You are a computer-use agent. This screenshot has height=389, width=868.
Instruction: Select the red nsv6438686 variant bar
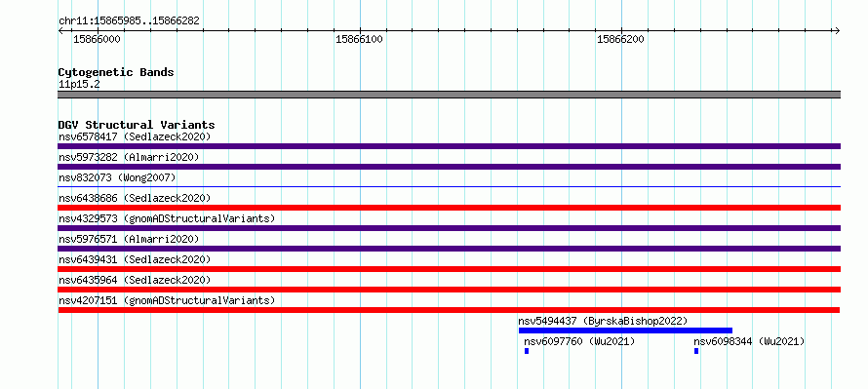pyautogui.click(x=449, y=208)
